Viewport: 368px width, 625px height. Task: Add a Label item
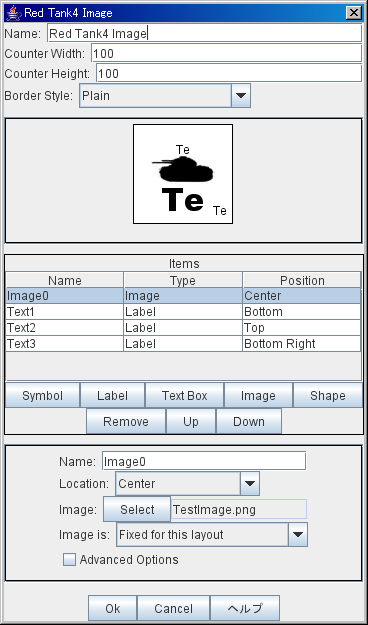click(x=112, y=395)
